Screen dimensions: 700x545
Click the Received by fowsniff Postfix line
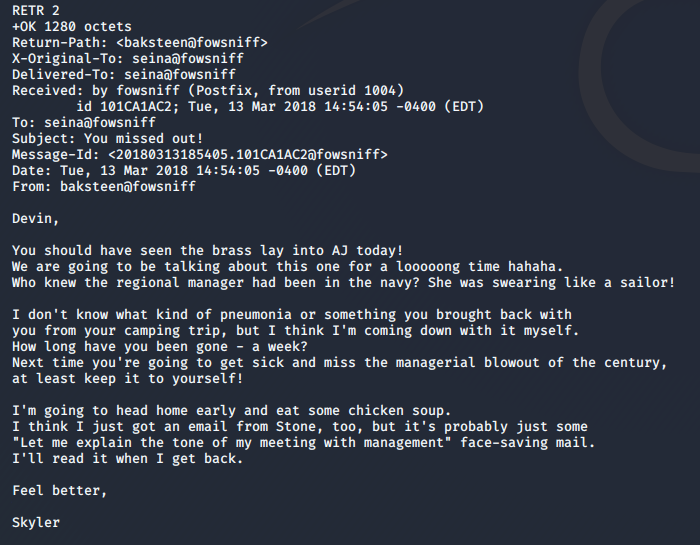click(207, 90)
